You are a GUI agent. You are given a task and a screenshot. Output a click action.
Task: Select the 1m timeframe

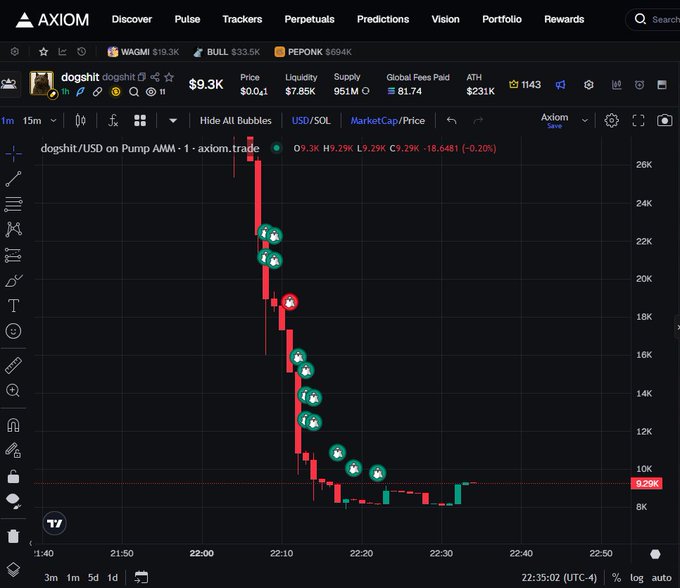point(7,121)
